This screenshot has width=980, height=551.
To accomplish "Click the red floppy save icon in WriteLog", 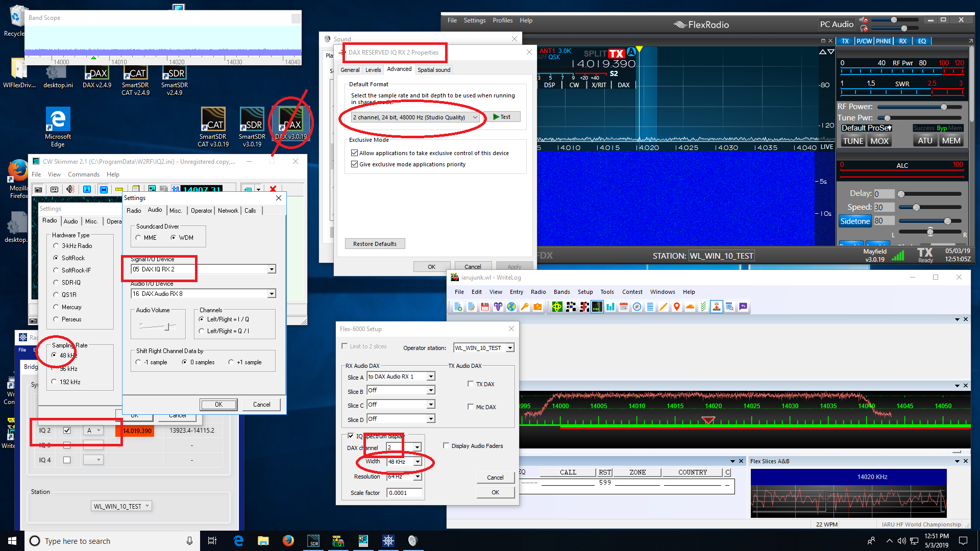I will point(484,307).
